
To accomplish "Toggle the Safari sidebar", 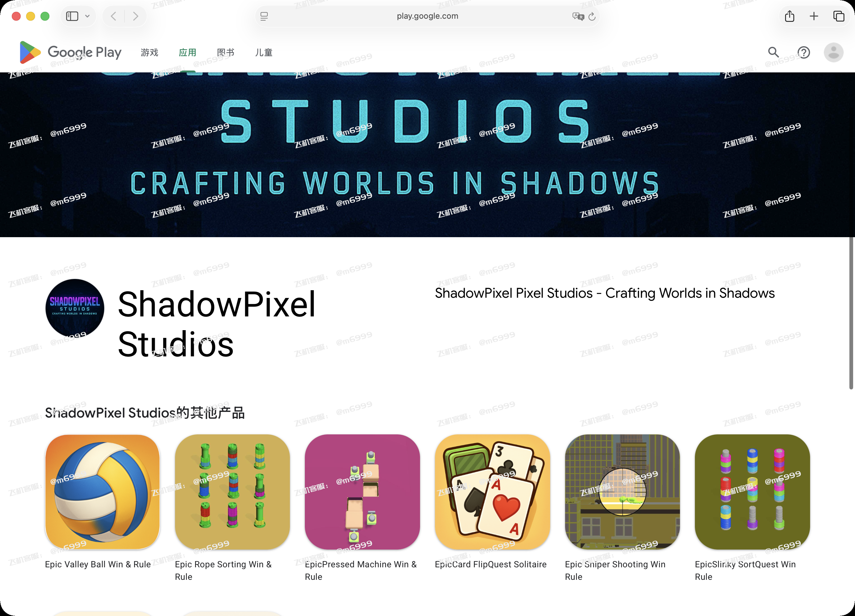I will pos(72,16).
